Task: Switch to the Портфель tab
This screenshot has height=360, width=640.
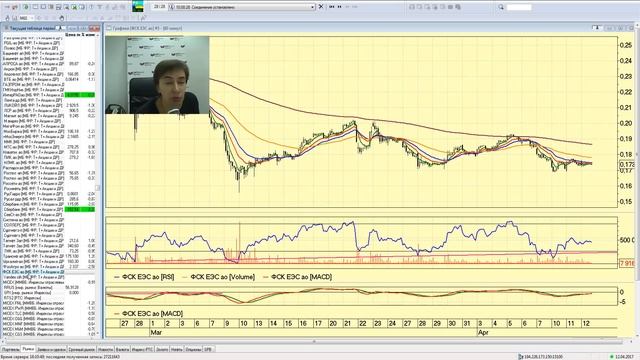Action: click(11, 349)
